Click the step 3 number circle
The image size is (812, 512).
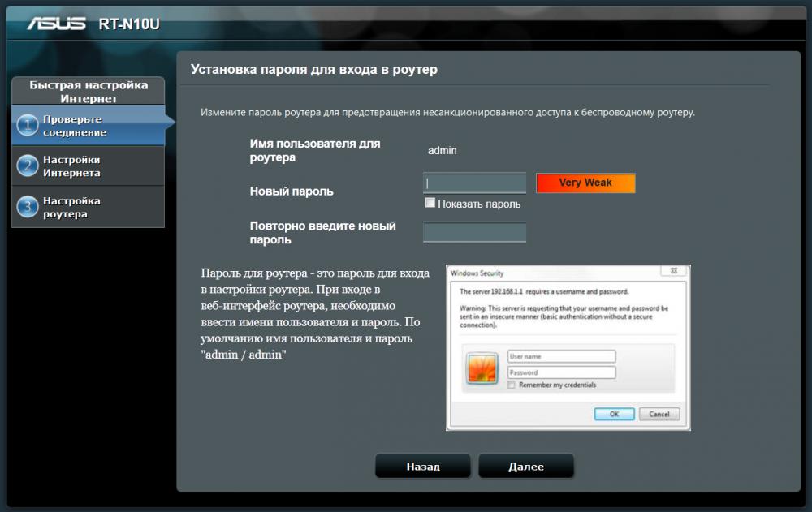pyautogui.click(x=28, y=207)
